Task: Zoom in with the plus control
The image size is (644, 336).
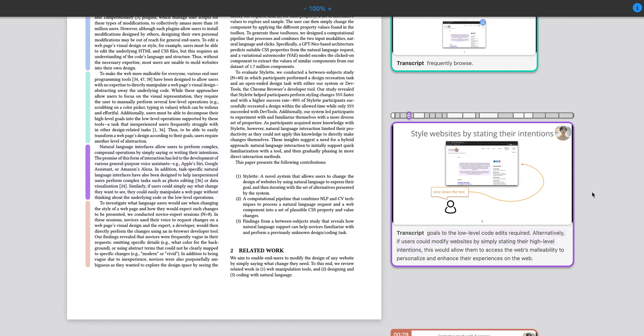Action: (330, 8)
